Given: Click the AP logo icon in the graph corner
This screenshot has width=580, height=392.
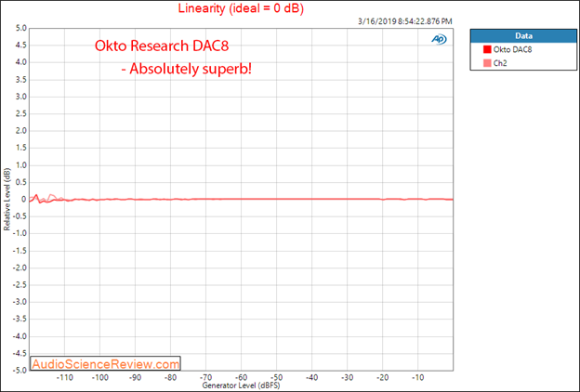Looking at the screenshot, I should (439, 39).
